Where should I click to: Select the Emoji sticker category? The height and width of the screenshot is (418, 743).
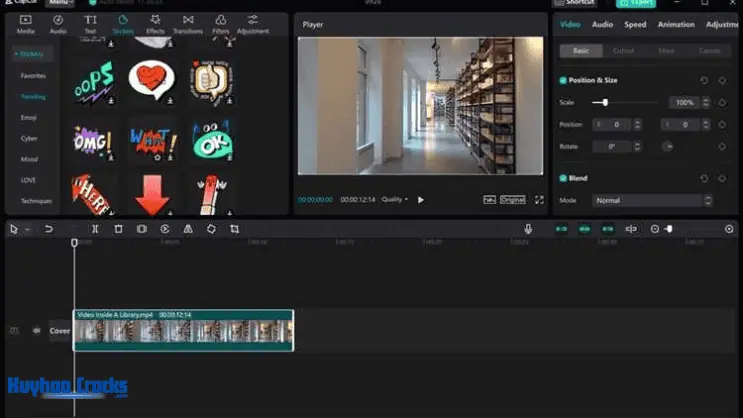[29, 117]
